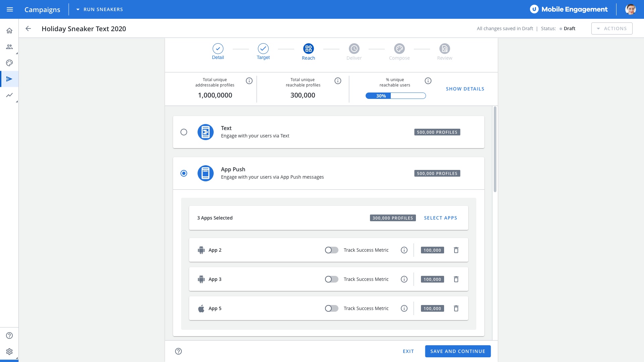Click EXIT button
The image size is (644, 362).
(x=408, y=351)
